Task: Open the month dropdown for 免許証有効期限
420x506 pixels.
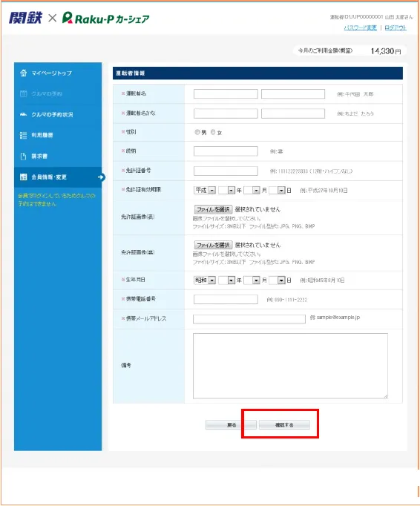Action: click(x=252, y=191)
